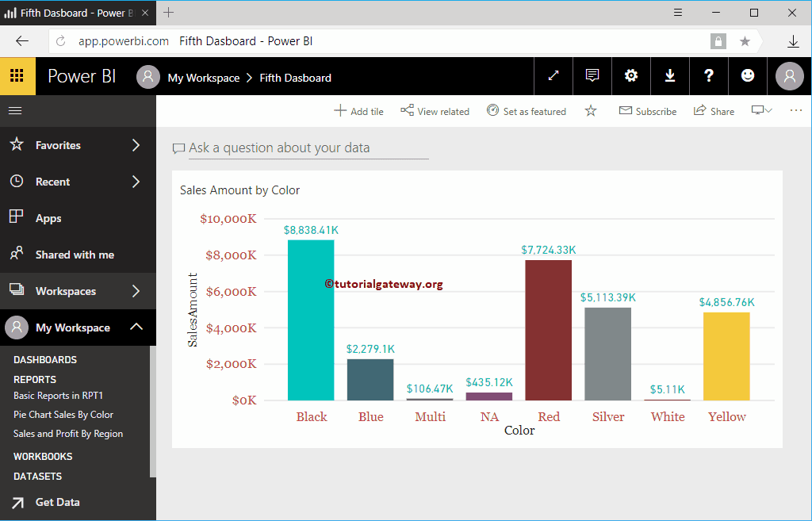The image size is (812, 521).
Task: Open the notifications comment icon
Action: 592,76
